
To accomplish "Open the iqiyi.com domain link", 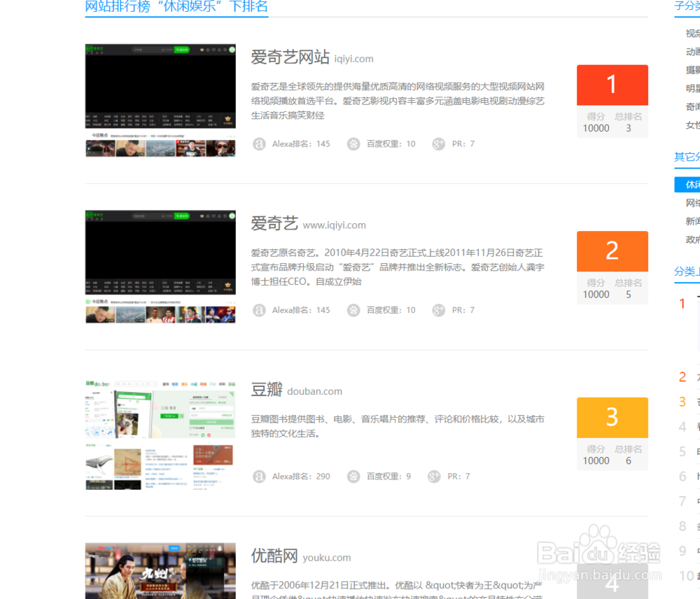I will click(x=353, y=59).
